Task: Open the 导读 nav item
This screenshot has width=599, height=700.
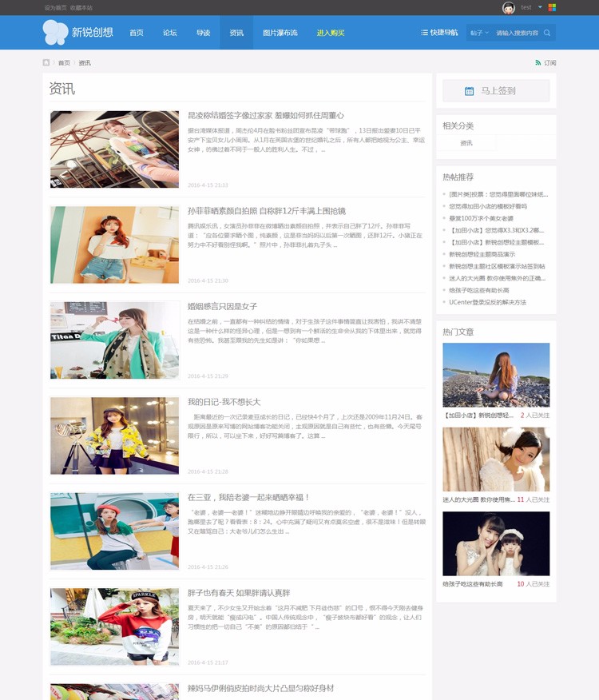Action: click(x=203, y=33)
